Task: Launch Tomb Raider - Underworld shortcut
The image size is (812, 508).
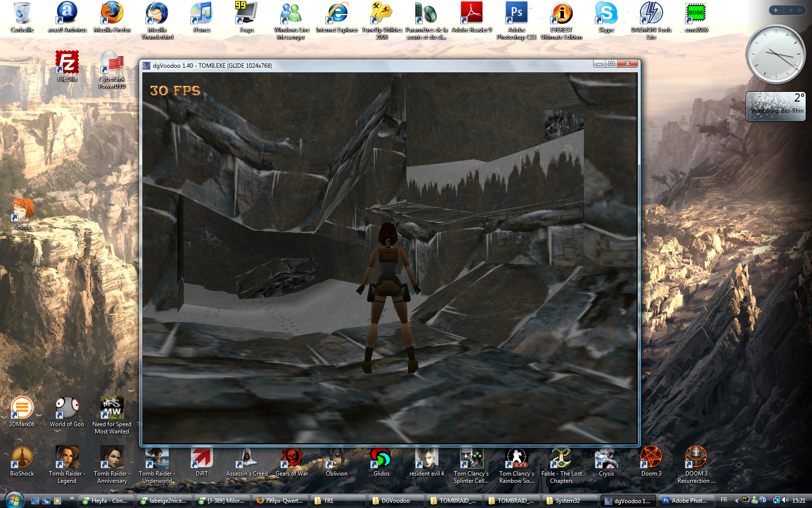Action: coord(157,464)
